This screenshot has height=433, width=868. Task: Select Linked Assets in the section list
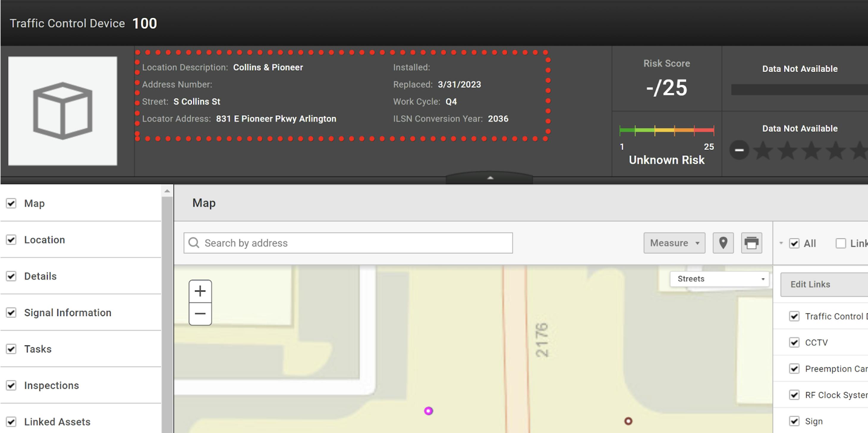pyautogui.click(x=57, y=421)
